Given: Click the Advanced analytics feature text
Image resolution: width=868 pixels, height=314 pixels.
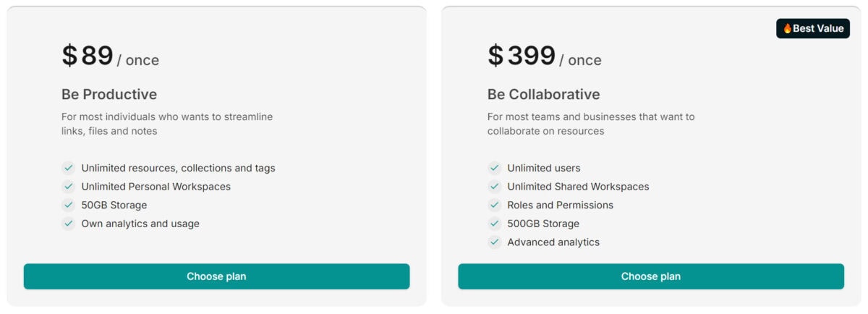Looking at the screenshot, I should point(553,242).
